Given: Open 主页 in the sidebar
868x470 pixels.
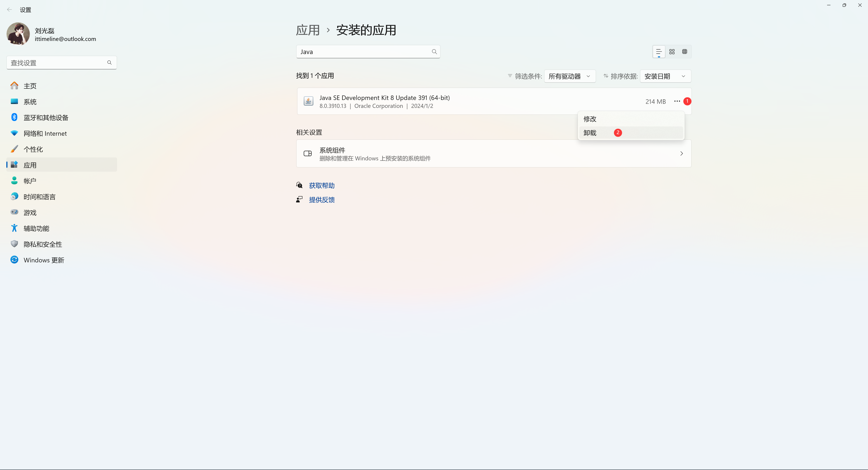Looking at the screenshot, I should (62, 86).
